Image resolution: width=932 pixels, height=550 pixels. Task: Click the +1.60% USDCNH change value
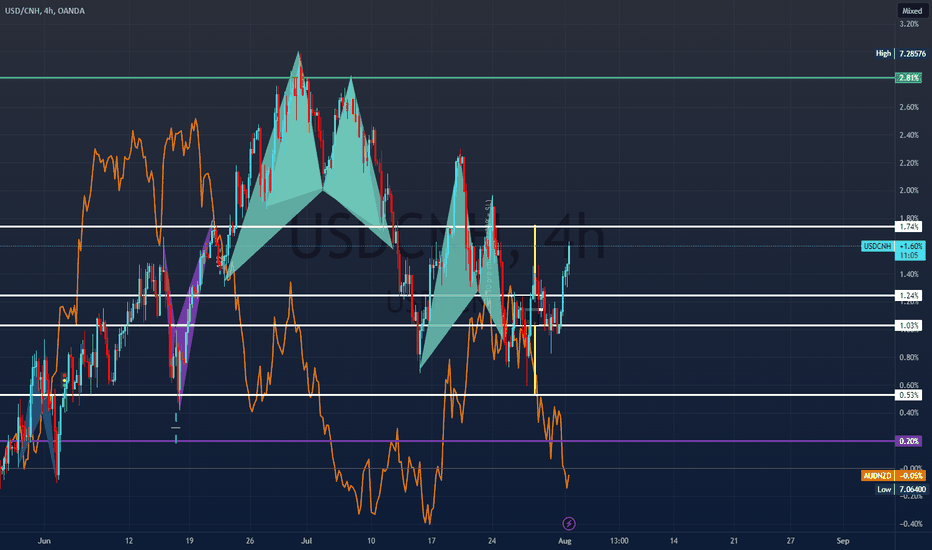911,246
